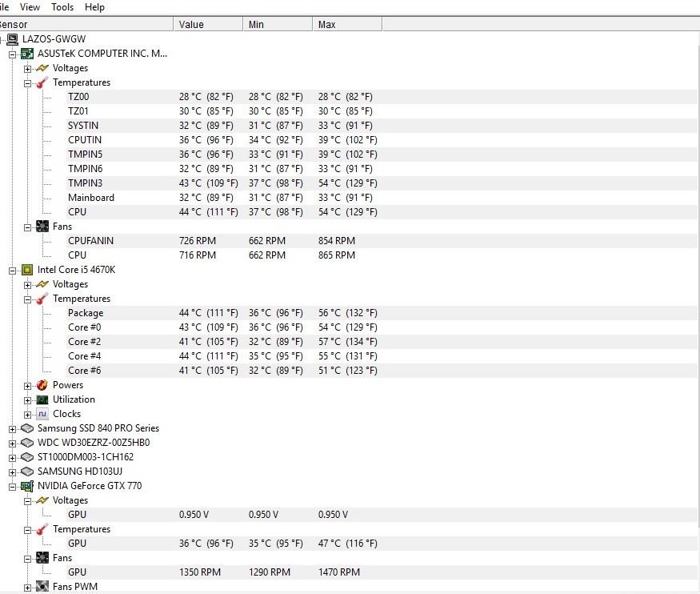Select the Mainboard temperature row

(x=382, y=198)
